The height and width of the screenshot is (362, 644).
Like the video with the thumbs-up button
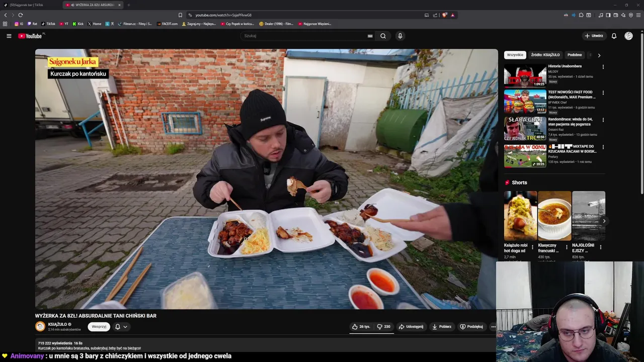click(361, 326)
